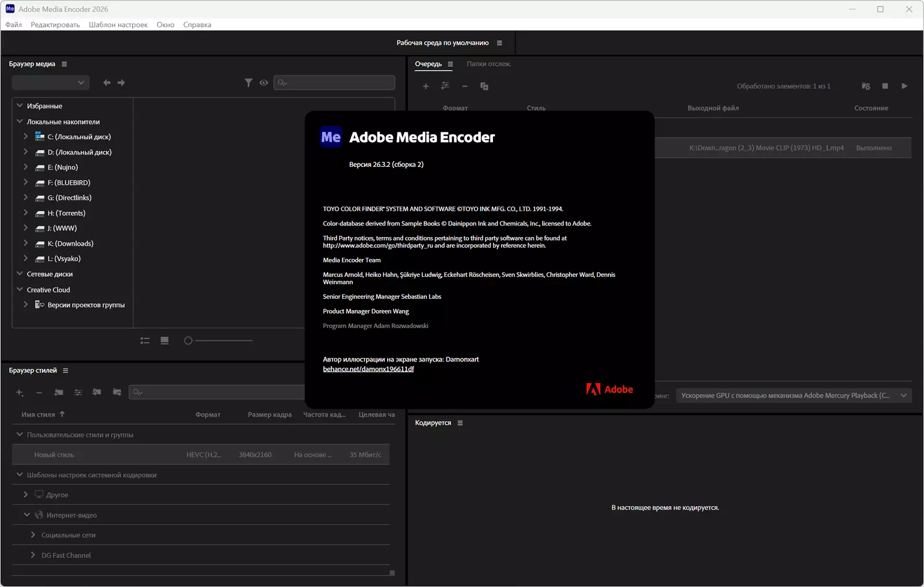Select the L: (Vsyako) drive
The width and height of the screenshot is (924, 587).
click(64, 259)
